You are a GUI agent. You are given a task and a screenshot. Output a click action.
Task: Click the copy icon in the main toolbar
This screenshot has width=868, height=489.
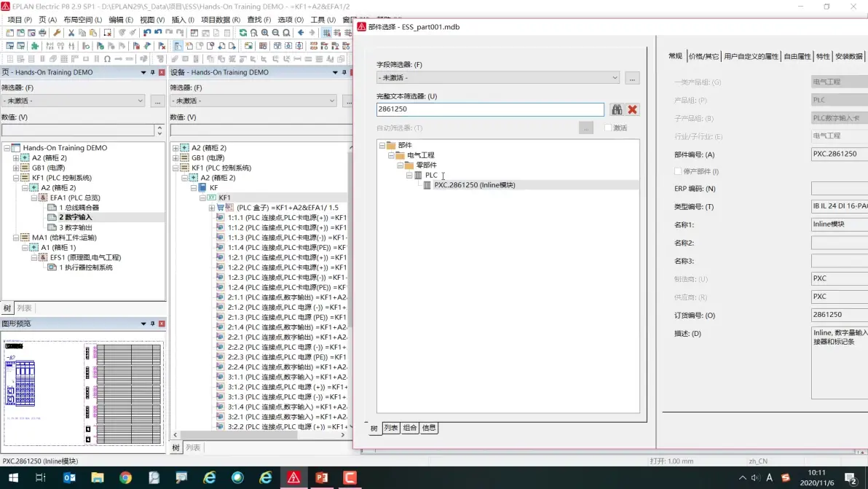(x=82, y=33)
